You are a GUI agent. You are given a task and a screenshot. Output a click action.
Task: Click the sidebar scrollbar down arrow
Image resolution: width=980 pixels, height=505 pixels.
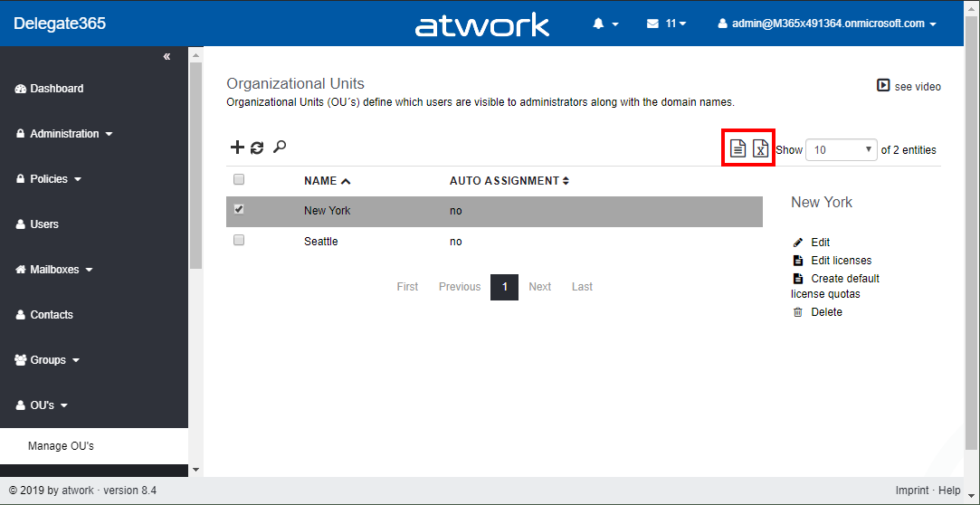point(195,470)
